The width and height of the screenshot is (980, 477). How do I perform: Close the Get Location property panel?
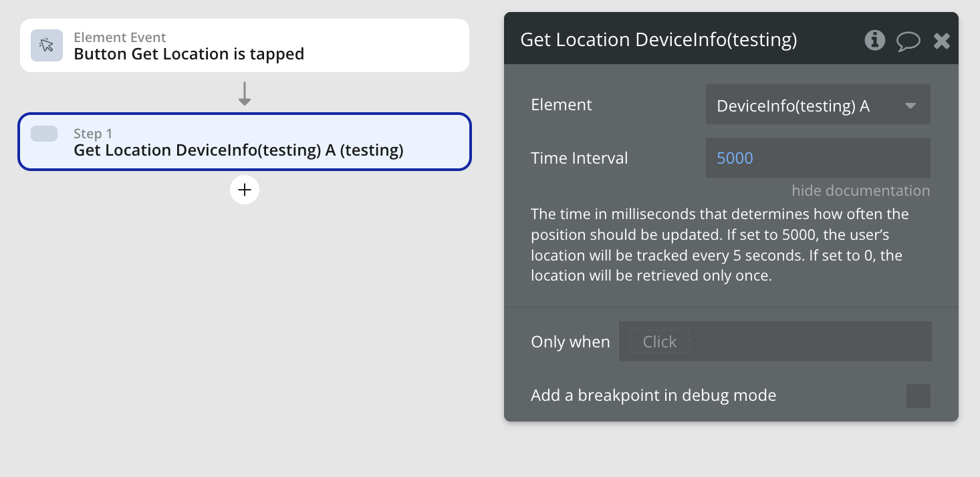tap(941, 41)
